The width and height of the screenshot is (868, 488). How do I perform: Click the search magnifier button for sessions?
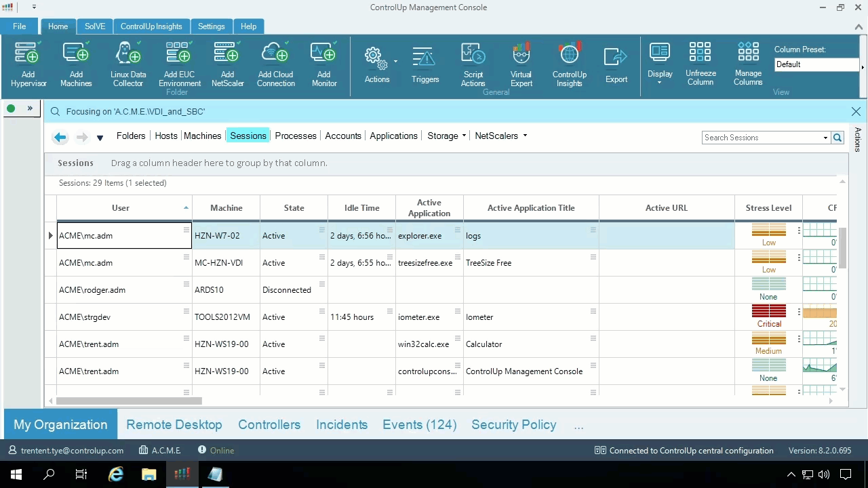pos(837,138)
